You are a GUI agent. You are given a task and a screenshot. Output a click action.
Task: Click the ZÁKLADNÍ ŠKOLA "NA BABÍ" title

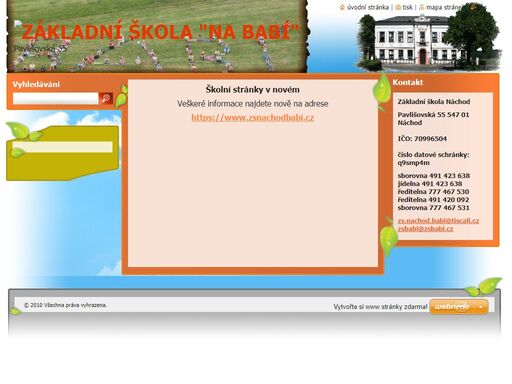click(160, 32)
